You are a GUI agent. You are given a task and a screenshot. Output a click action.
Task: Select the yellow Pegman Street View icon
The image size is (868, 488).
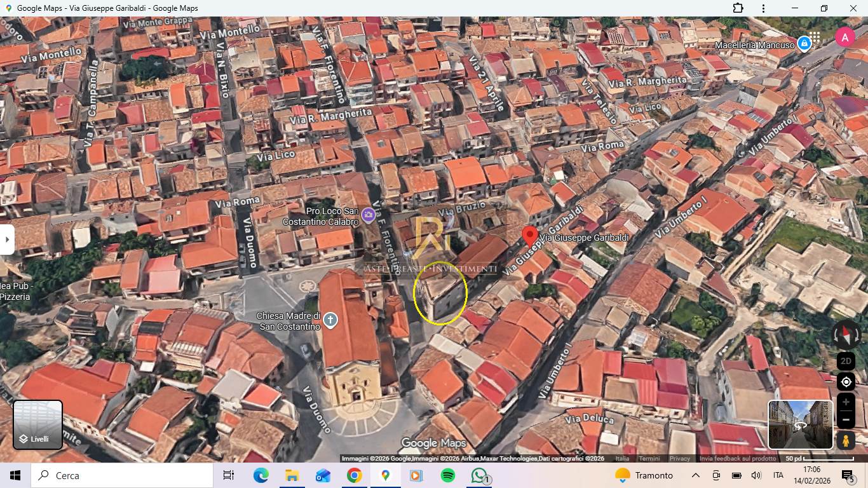click(x=846, y=440)
